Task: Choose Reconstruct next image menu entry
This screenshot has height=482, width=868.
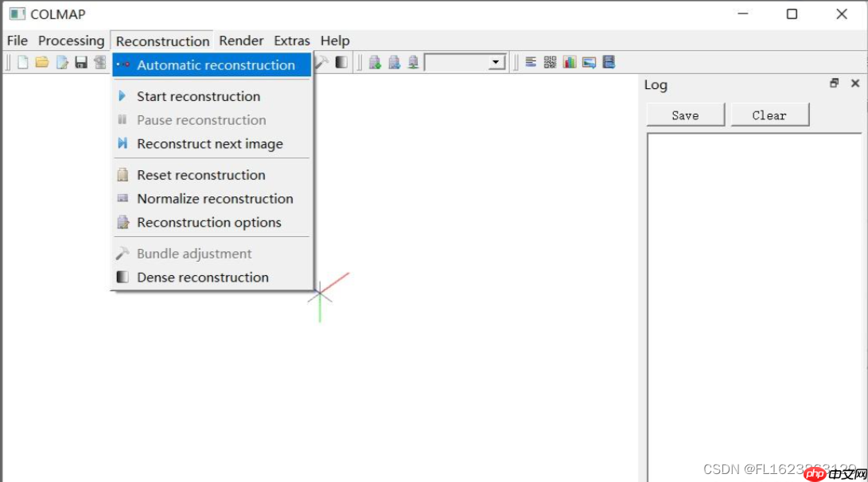Action: point(212,144)
